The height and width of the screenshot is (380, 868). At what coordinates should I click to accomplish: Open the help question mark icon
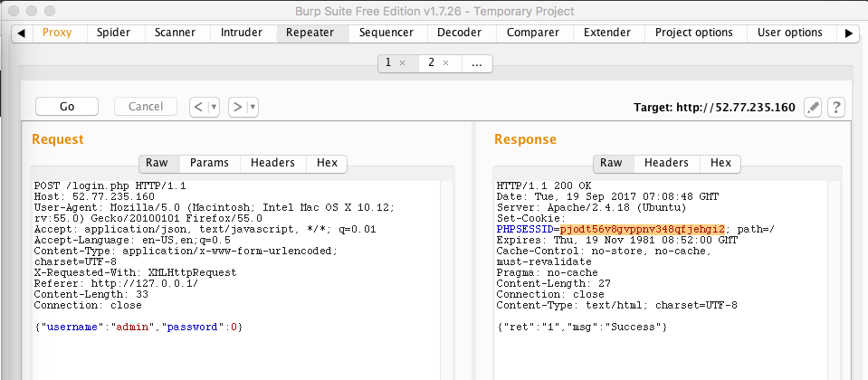point(836,107)
